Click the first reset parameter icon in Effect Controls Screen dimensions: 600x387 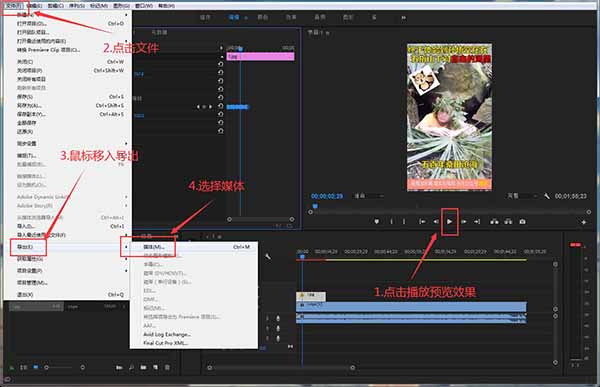(220, 64)
